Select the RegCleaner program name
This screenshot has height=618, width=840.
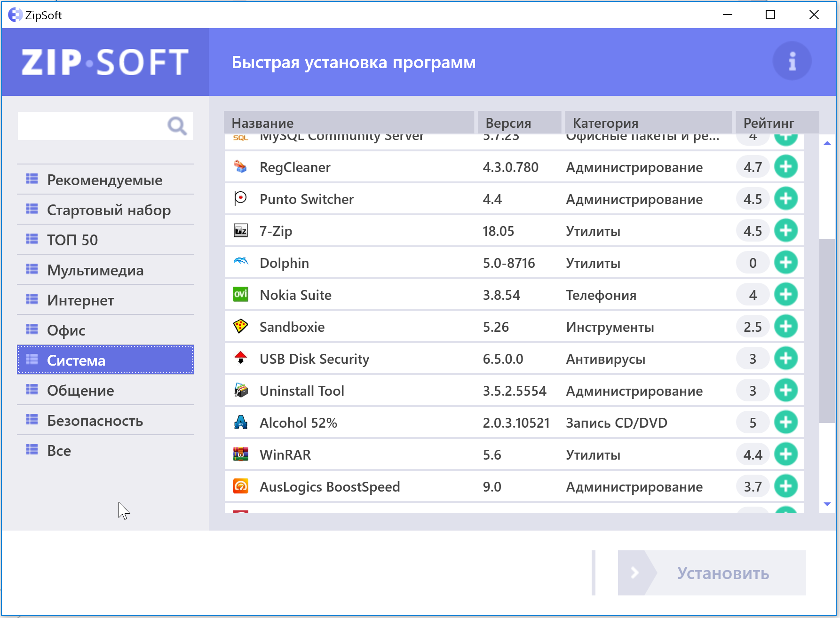pos(295,167)
